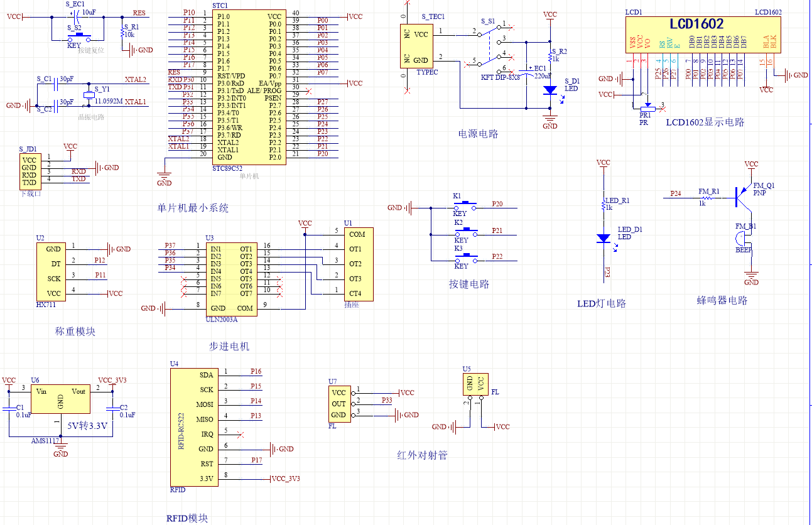
Task: Select the HX711 weighing module block
Action: point(53,271)
